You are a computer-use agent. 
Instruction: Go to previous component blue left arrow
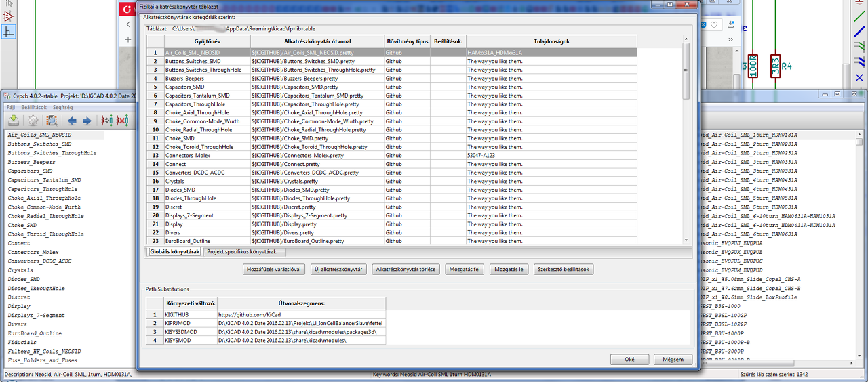pyautogui.click(x=72, y=121)
